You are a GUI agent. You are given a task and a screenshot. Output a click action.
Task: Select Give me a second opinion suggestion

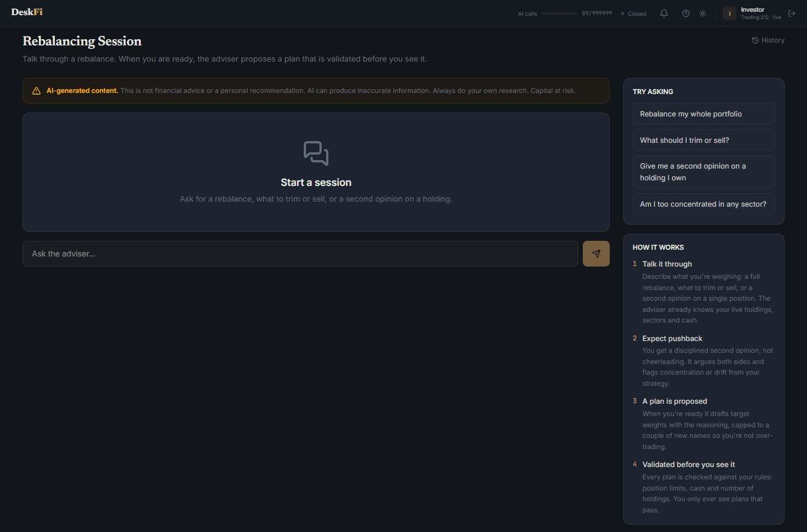click(x=704, y=172)
